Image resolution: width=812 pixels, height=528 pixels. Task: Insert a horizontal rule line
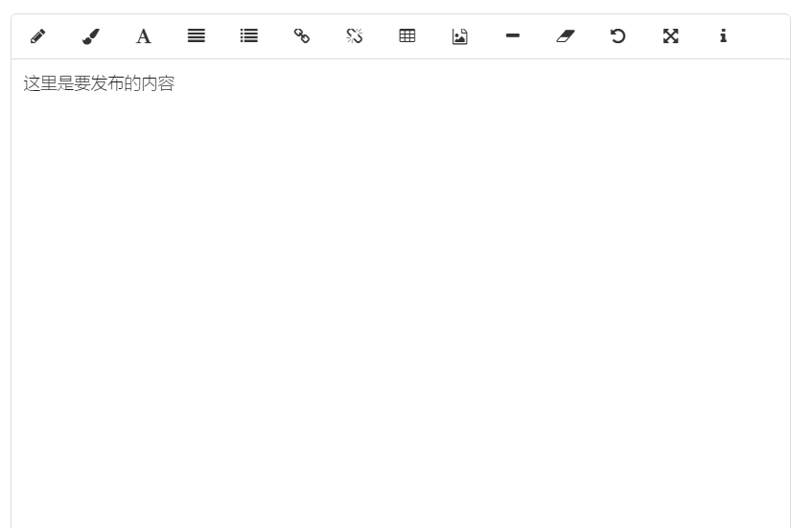(x=513, y=36)
